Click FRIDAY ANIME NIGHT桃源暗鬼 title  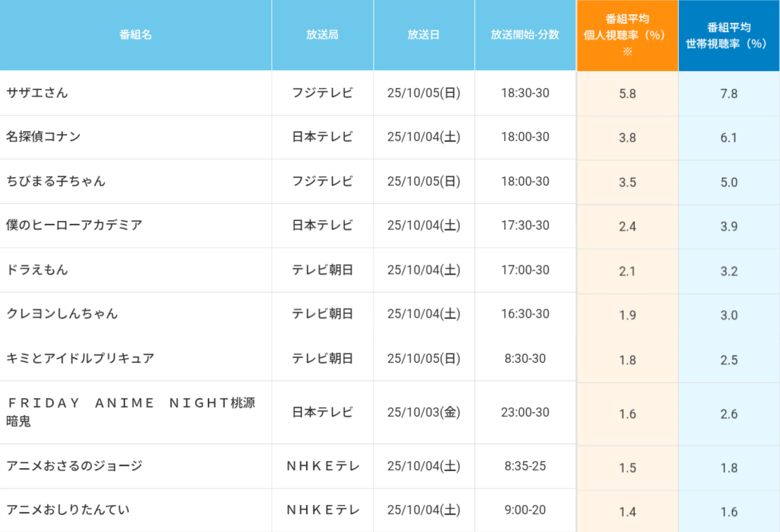pos(131,412)
